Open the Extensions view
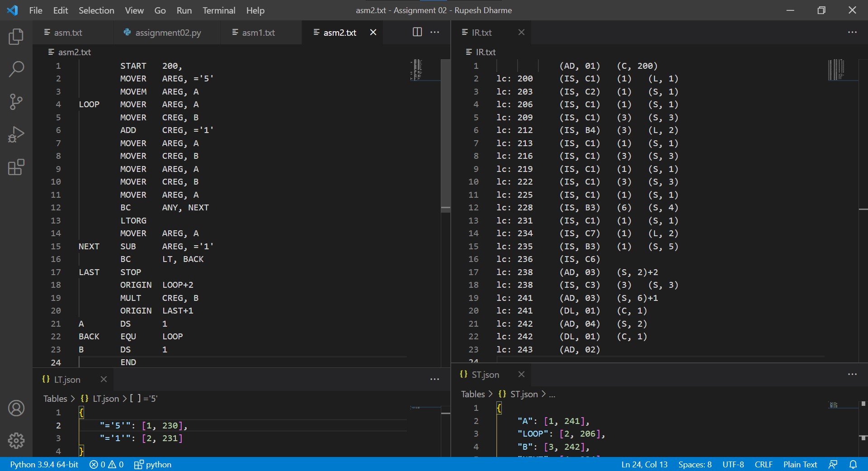 (16, 167)
